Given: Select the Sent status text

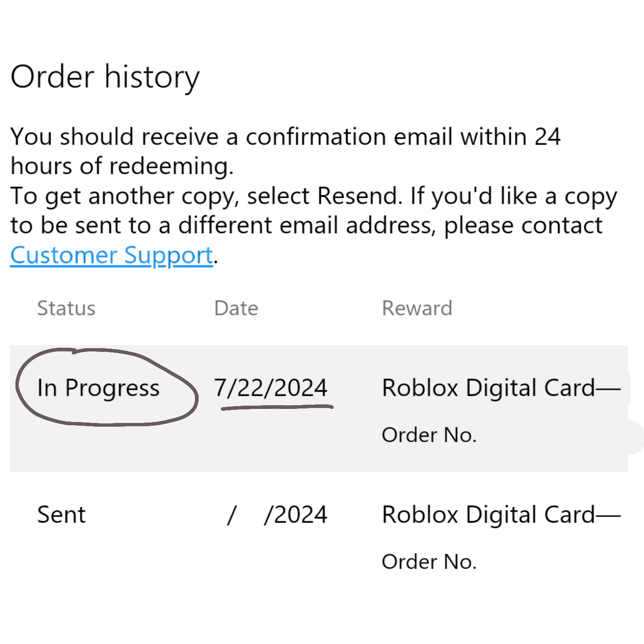Looking at the screenshot, I should click(61, 515).
